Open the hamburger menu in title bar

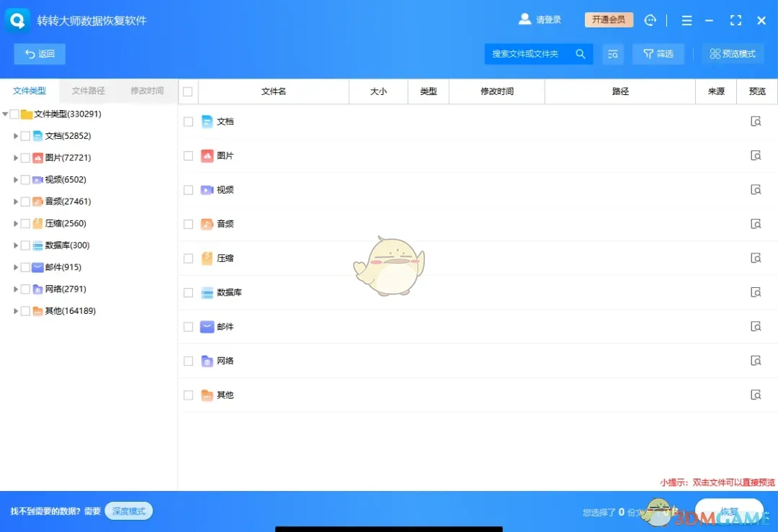click(x=687, y=19)
